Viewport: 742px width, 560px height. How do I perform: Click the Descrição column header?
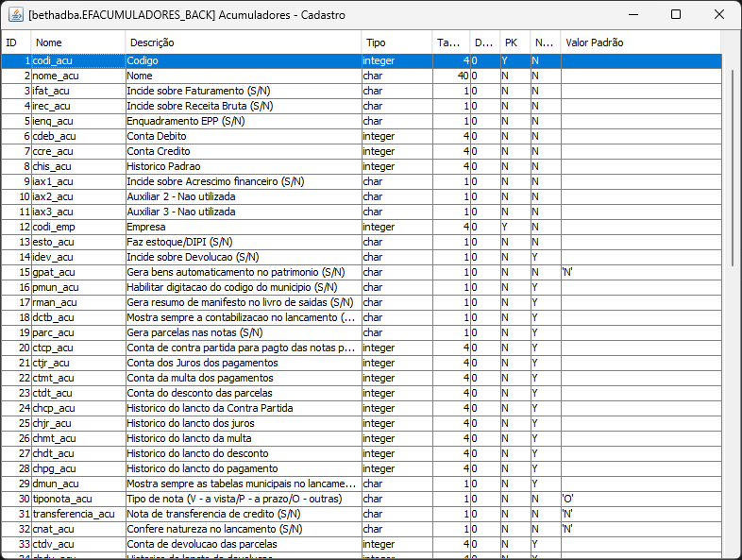tap(244, 42)
